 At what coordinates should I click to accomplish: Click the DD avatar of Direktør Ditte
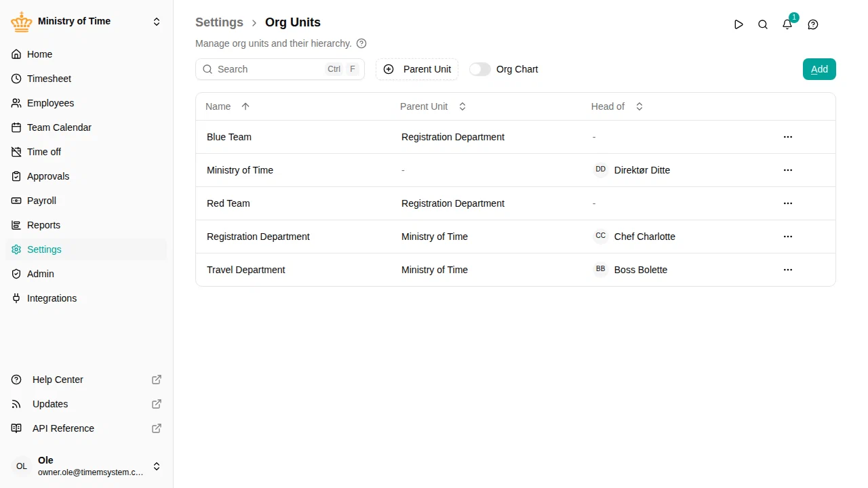601,169
